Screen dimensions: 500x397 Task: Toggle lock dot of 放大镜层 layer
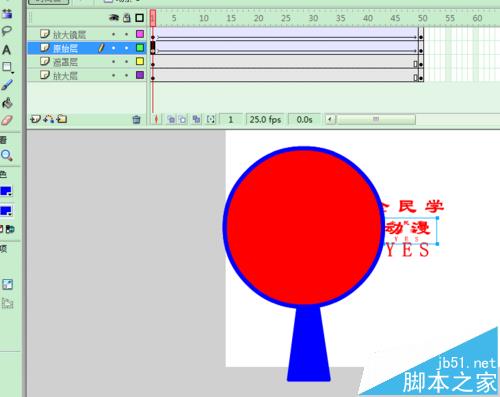127,34
